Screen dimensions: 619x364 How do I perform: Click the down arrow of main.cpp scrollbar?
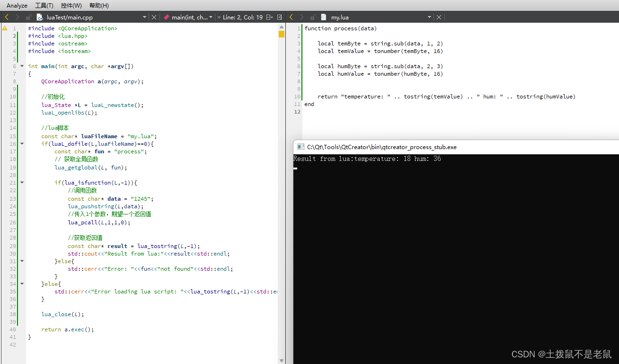point(282,360)
